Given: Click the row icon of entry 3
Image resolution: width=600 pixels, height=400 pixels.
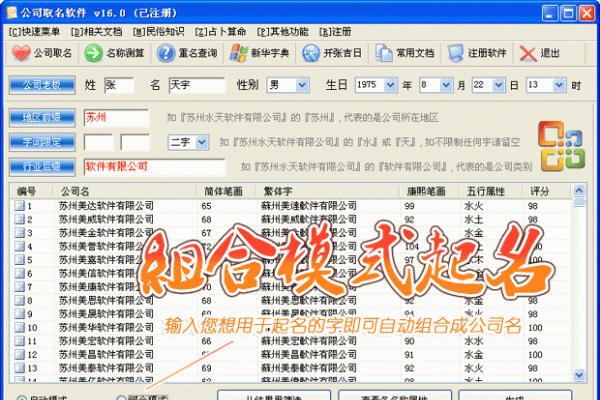Looking at the screenshot, I should tap(19, 233).
